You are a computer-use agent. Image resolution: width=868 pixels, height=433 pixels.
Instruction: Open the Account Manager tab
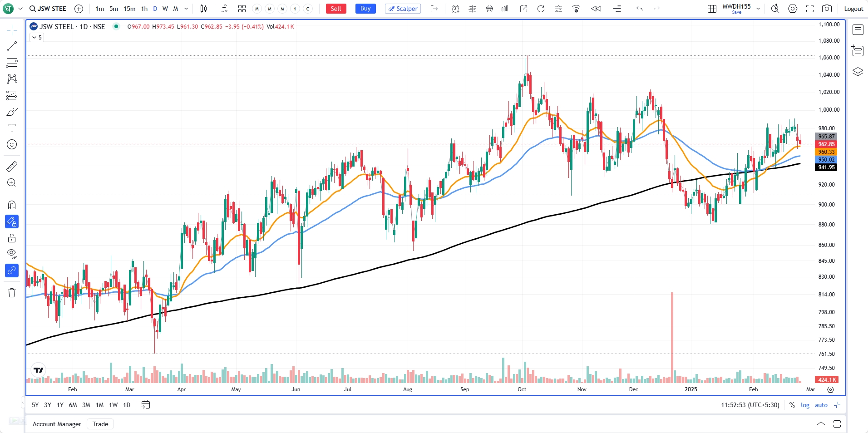click(x=57, y=424)
